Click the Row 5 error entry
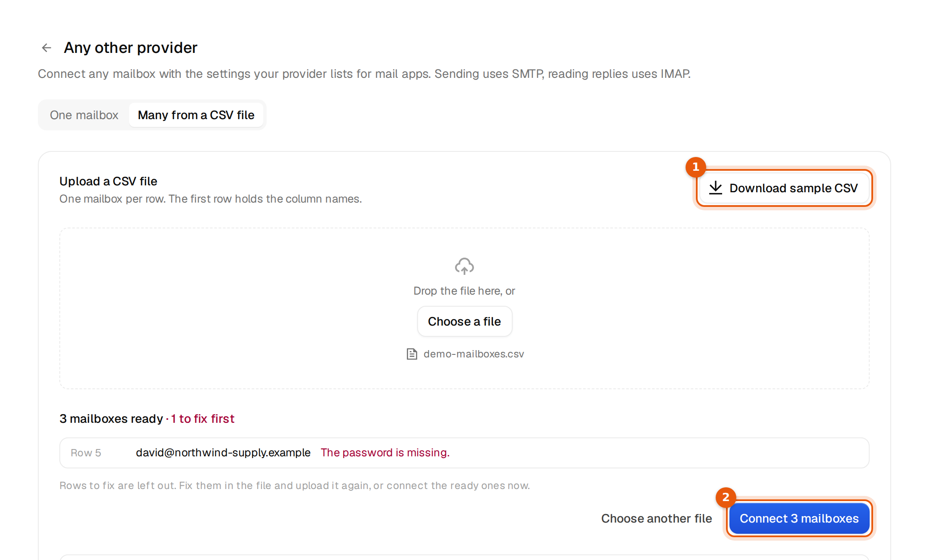Viewport: 929px width, 560px height. (464, 453)
